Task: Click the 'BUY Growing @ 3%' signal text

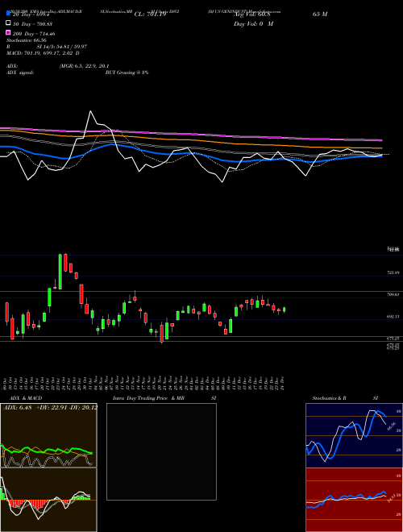Action: coord(127,73)
